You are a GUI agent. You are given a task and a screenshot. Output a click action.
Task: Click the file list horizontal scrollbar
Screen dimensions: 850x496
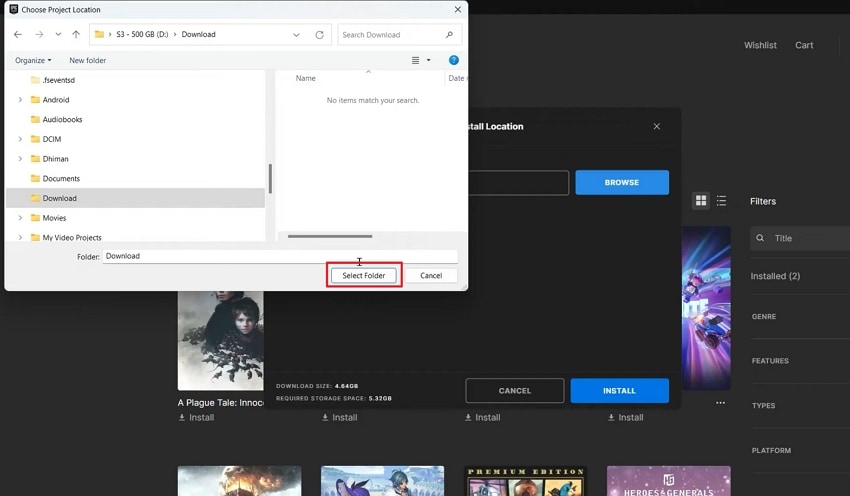pyautogui.click(x=330, y=236)
